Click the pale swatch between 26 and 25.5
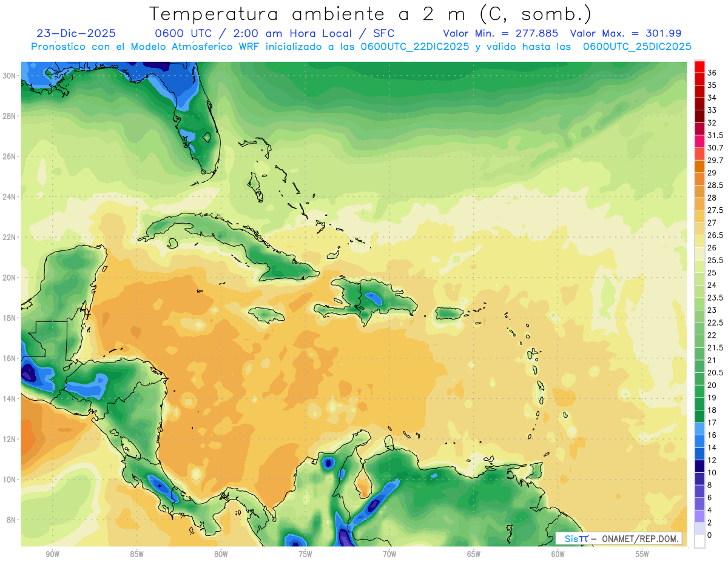This screenshot has width=728, height=562. 699,254
